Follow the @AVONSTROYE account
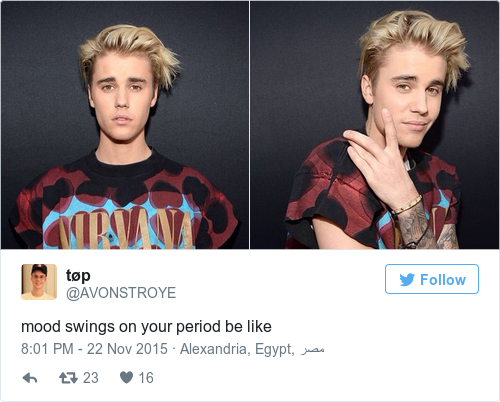This screenshot has width=500, height=402. pyautogui.click(x=432, y=279)
